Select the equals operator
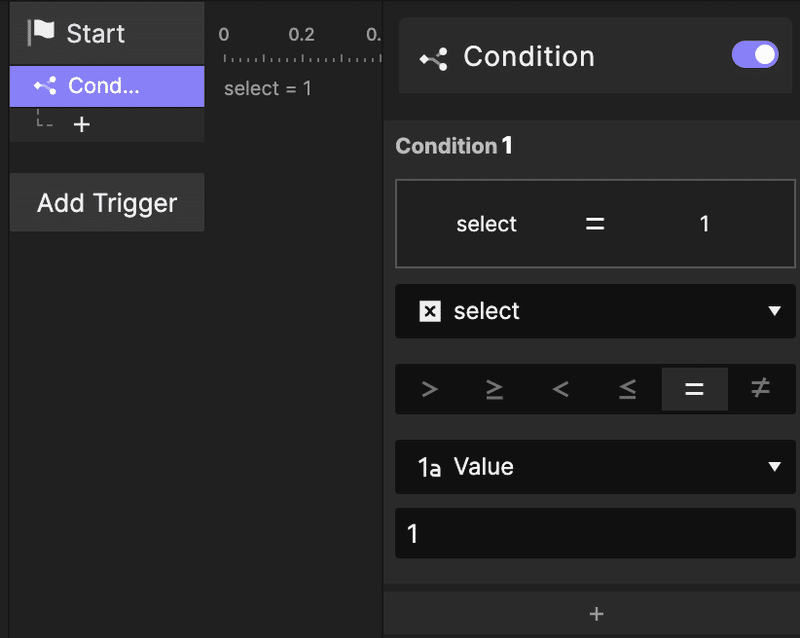Screen dimensions: 800x638 694,389
